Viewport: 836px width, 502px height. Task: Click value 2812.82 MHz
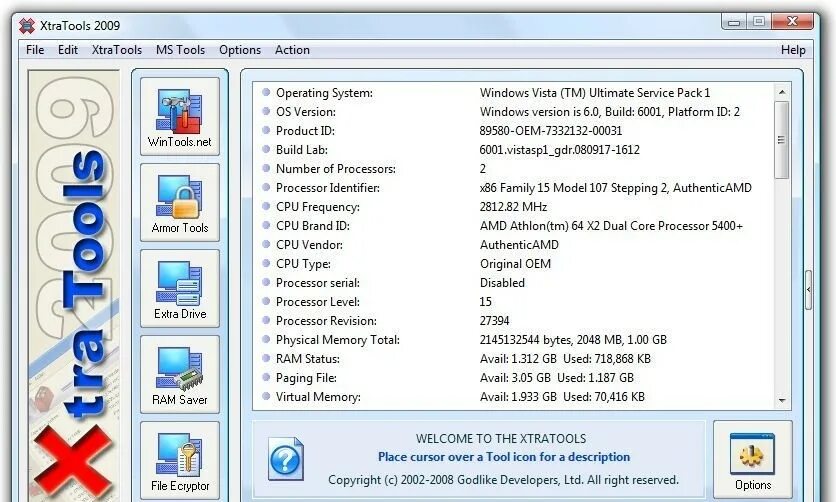tap(513, 207)
